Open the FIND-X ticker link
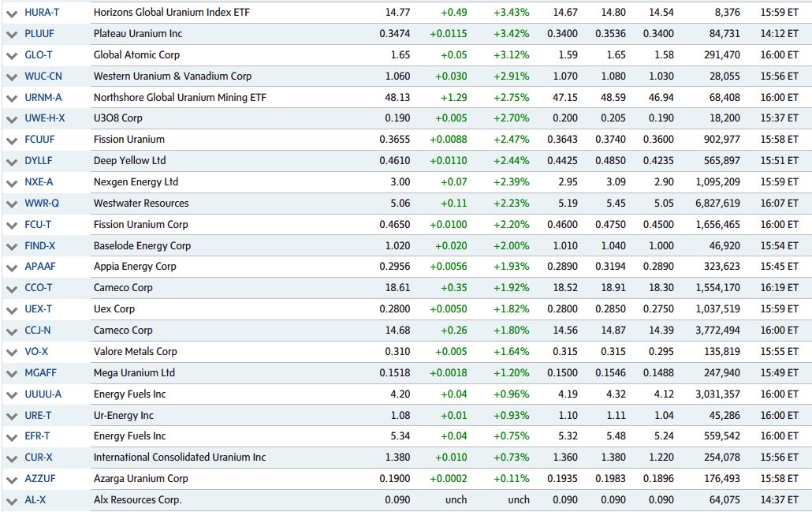812x512 pixels. click(x=40, y=245)
